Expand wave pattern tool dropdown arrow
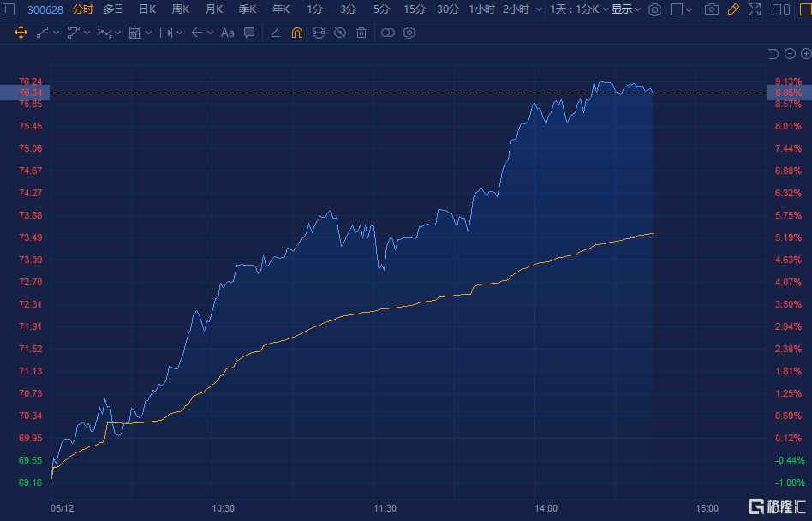 pos(118,33)
